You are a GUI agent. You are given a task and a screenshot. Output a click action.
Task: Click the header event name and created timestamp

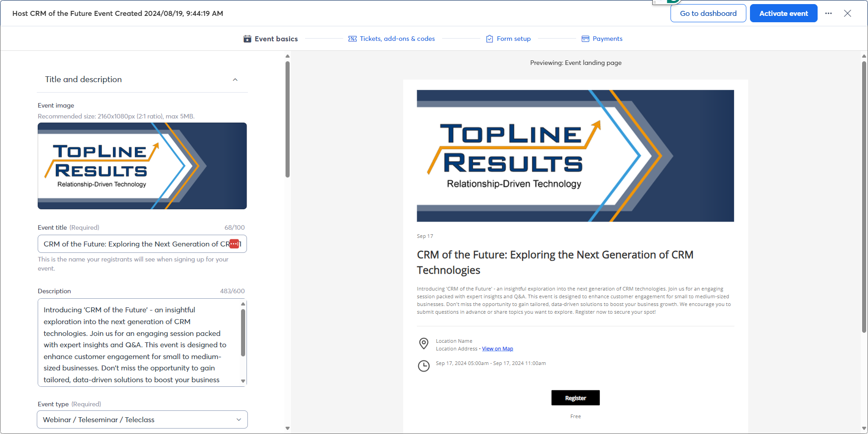point(118,14)
